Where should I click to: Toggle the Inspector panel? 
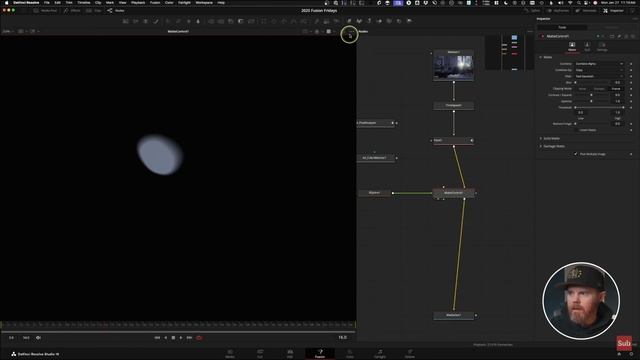pos(613,11)
